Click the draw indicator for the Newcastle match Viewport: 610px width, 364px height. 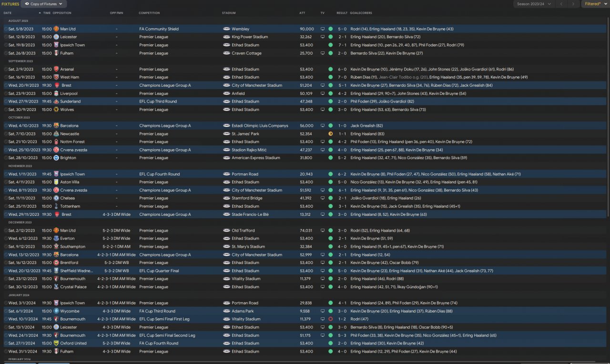(x=331, y=134)
